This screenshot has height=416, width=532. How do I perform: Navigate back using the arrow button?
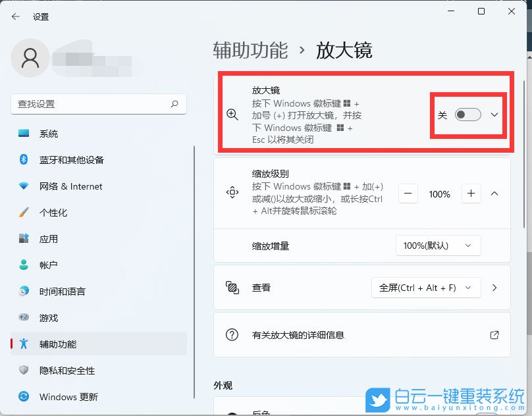14,16
